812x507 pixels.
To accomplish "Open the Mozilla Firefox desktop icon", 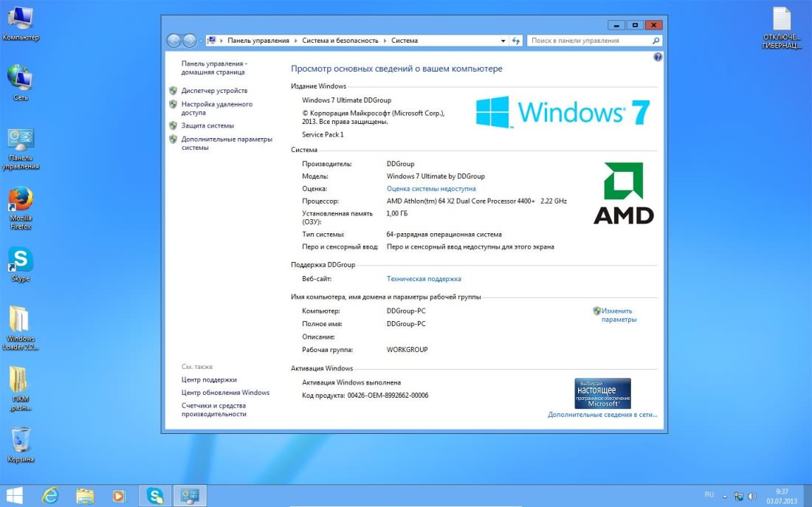I will (21, 199).
